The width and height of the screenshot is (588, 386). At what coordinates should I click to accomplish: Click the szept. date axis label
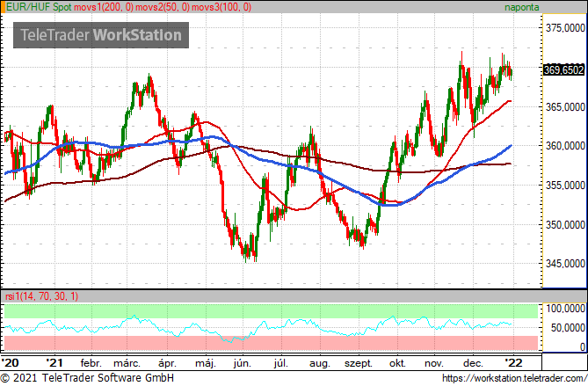coord(359,363)
